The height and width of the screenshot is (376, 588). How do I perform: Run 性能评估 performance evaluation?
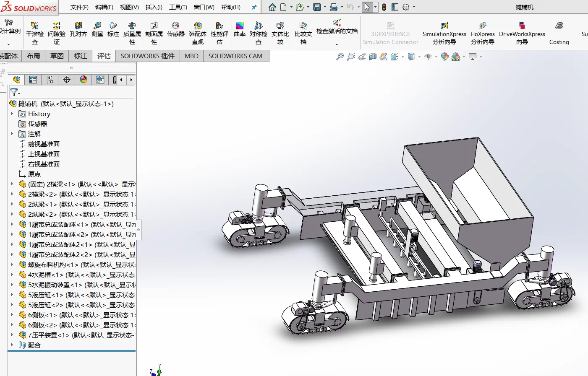[x=220, y=33]
